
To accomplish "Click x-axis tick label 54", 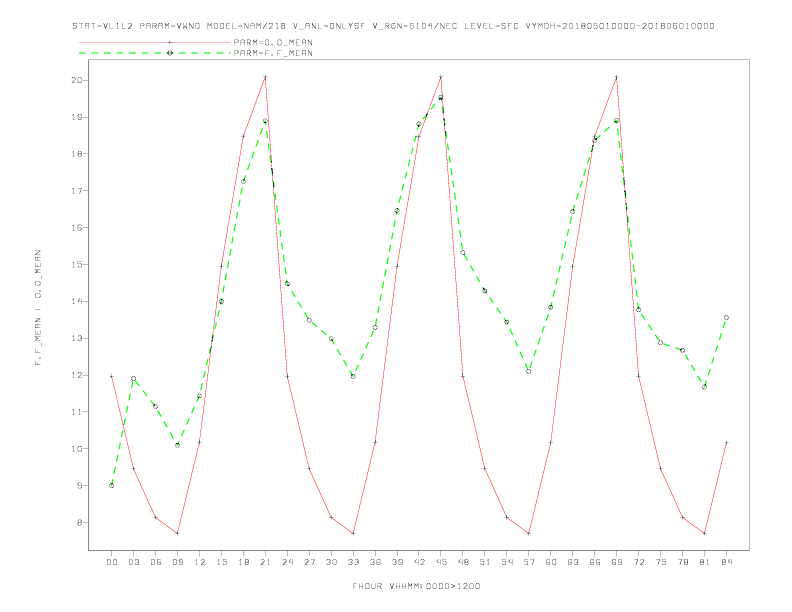I will (x=507, y=562).
